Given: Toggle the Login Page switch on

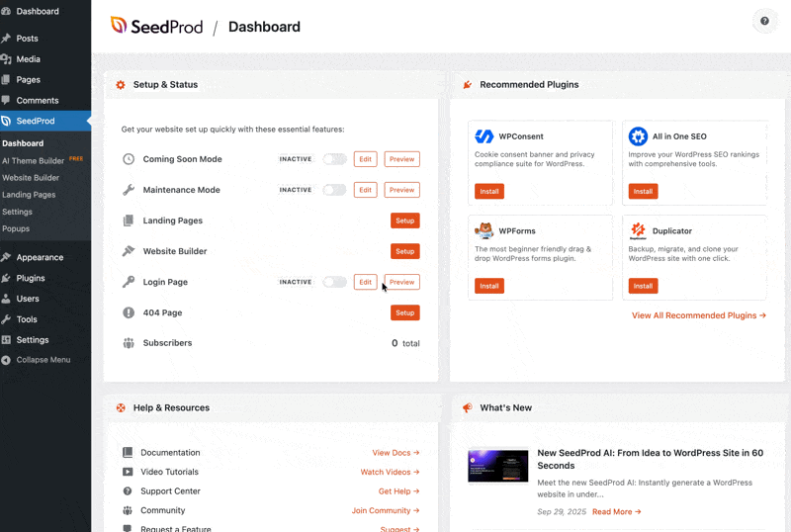Looking at the screenshot, I should point(334,282).
